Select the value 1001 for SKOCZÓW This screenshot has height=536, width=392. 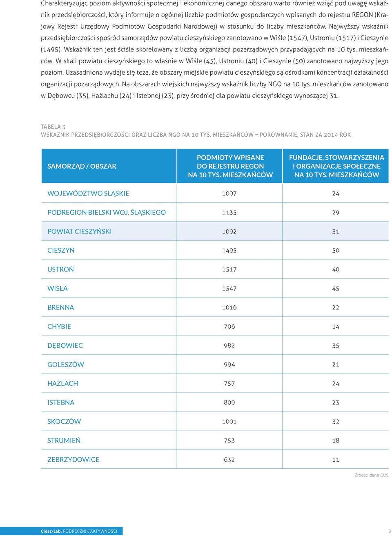pyautogui.click(x=229, y=422)
